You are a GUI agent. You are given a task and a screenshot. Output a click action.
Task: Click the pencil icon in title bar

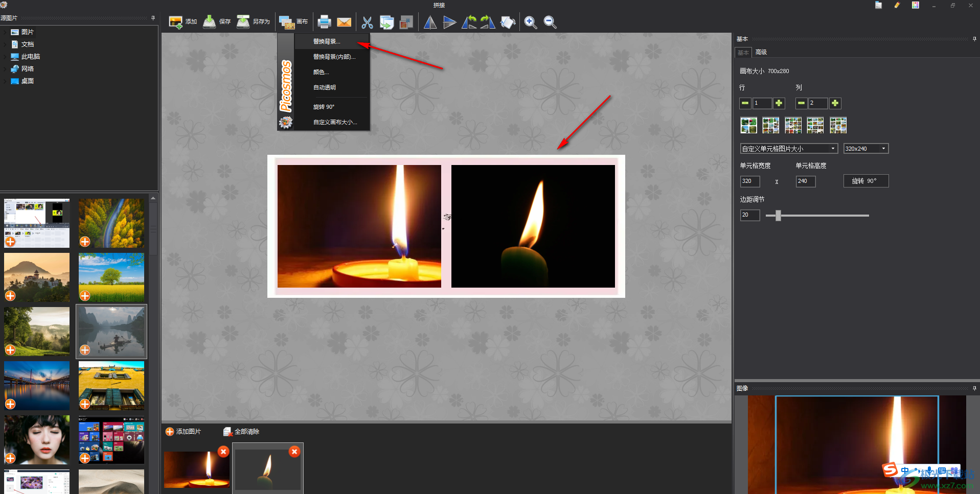pyautogui.click(x=897, y=5)
